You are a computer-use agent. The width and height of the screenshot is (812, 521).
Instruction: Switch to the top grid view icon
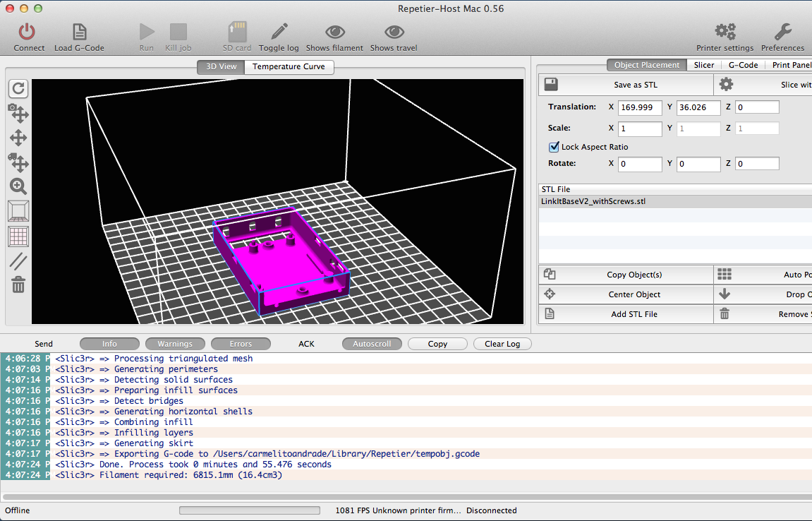[18, 236]
